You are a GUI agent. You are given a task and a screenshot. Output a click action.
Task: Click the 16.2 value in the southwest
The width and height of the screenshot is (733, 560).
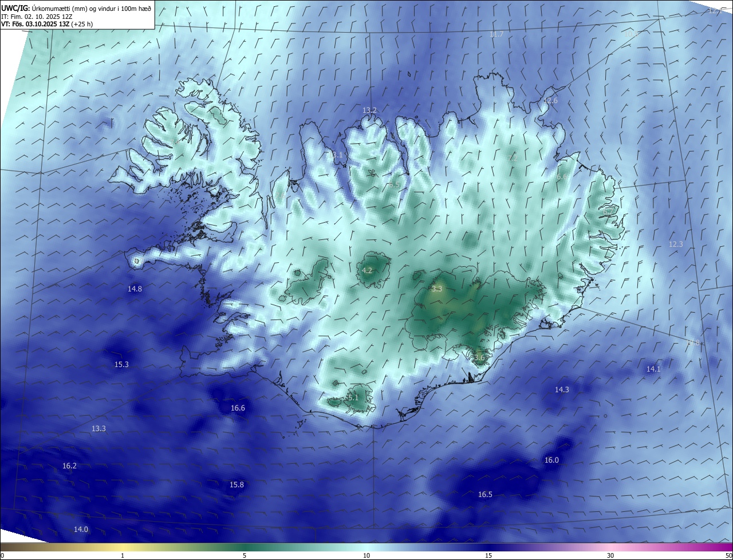69,466
